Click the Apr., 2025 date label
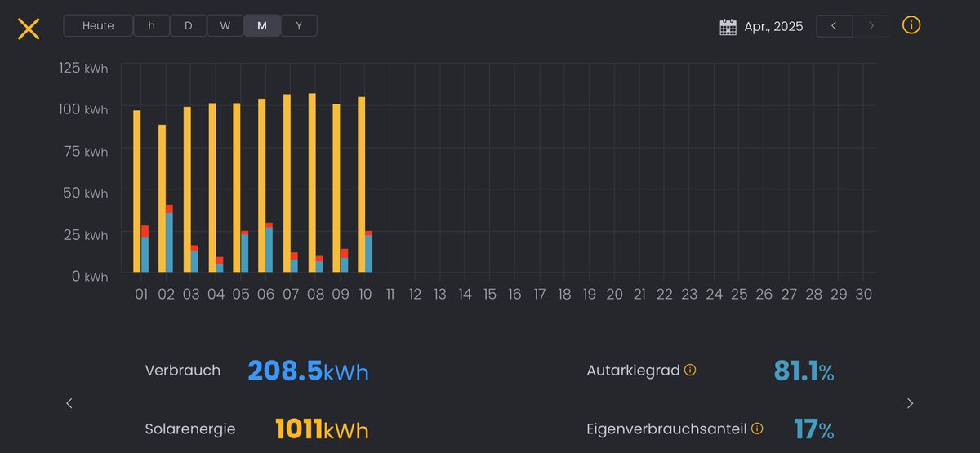The image size is (980, 453). pyautogui.click(x=773, y=27)
